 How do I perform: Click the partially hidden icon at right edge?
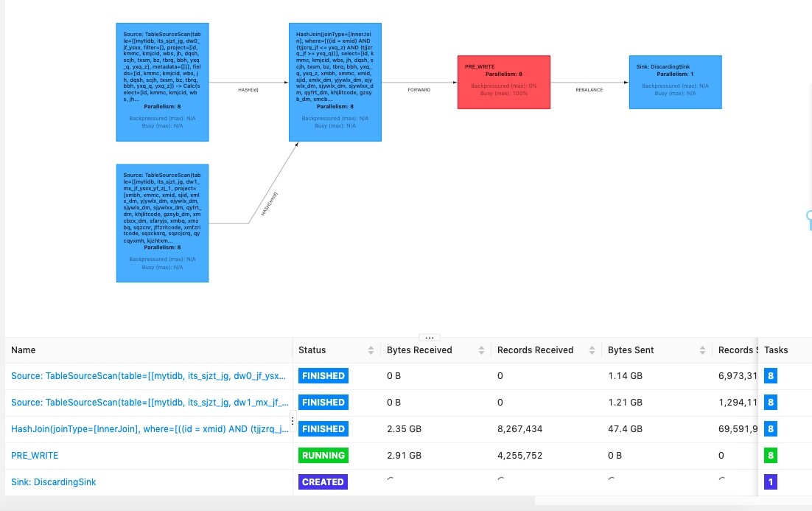coord(808,219)
